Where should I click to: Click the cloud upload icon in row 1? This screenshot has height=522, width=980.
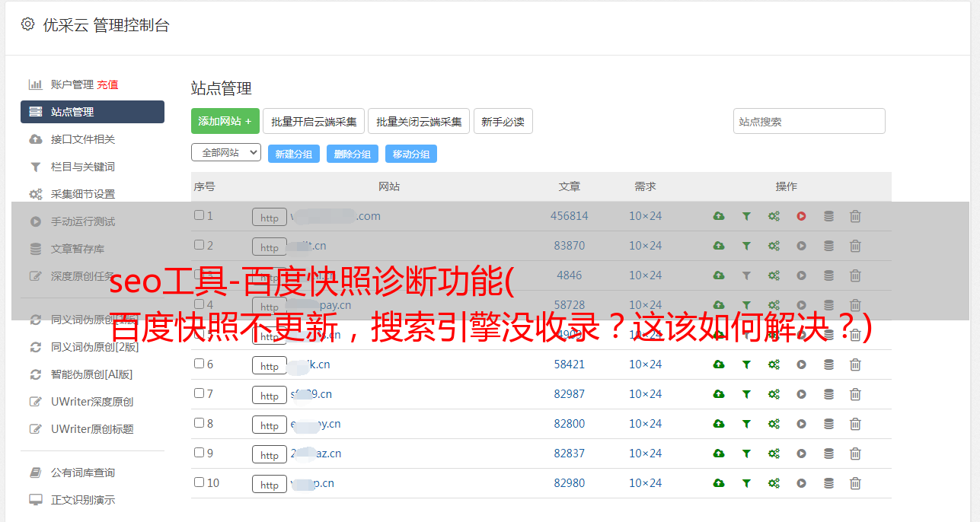click(x=719, y=216)
